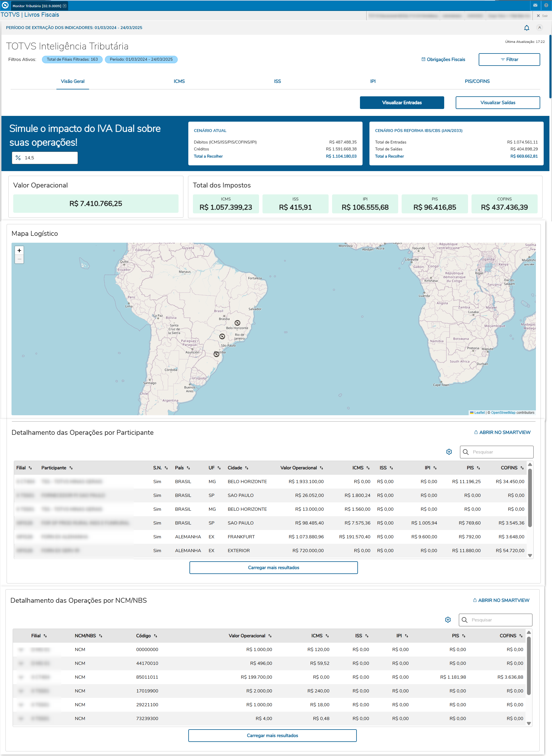Open settings gear for NCM/NBS table
The image size is (552, 756).
click(x=448, y=620)
